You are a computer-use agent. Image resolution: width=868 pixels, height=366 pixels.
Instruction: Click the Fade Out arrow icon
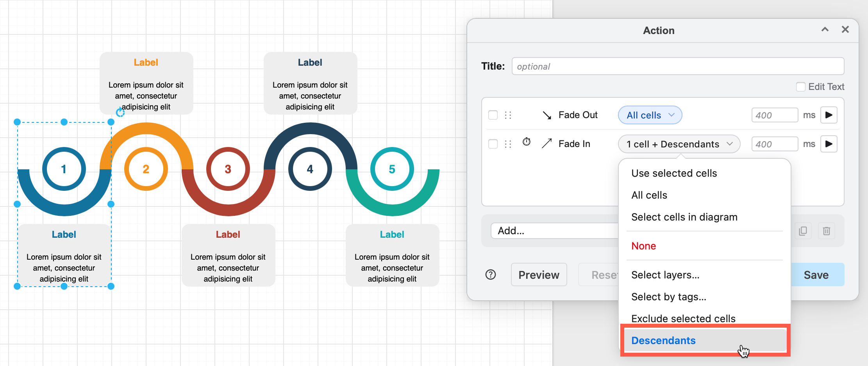[547, 115]
